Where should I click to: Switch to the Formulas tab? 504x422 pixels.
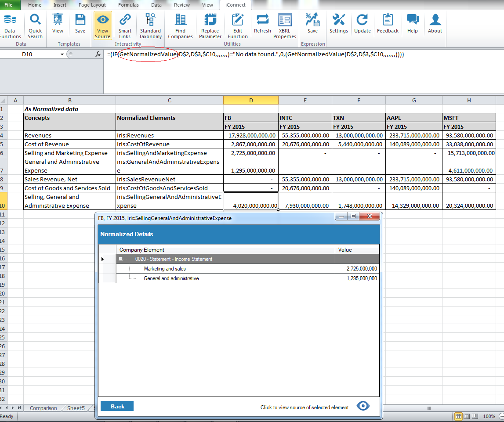click(x=128, y=5)
